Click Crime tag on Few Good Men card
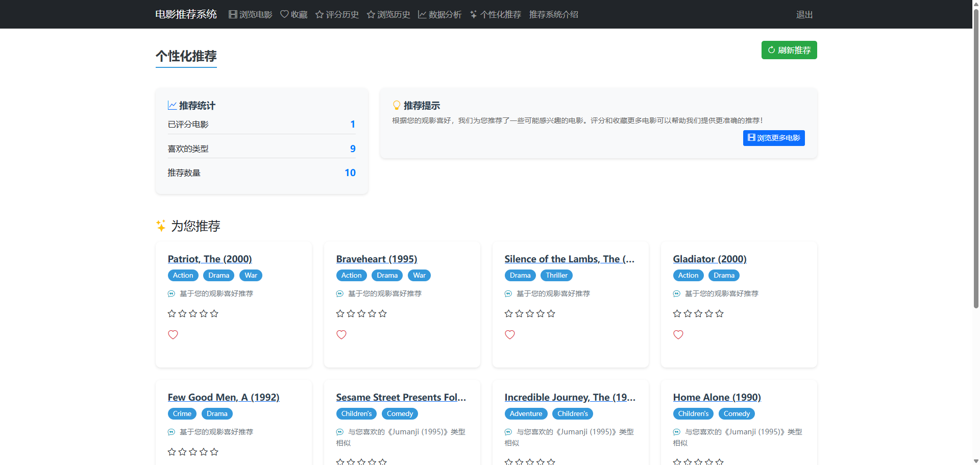The height and width of the screenshot is (465, 980). (x=182, y=413)
